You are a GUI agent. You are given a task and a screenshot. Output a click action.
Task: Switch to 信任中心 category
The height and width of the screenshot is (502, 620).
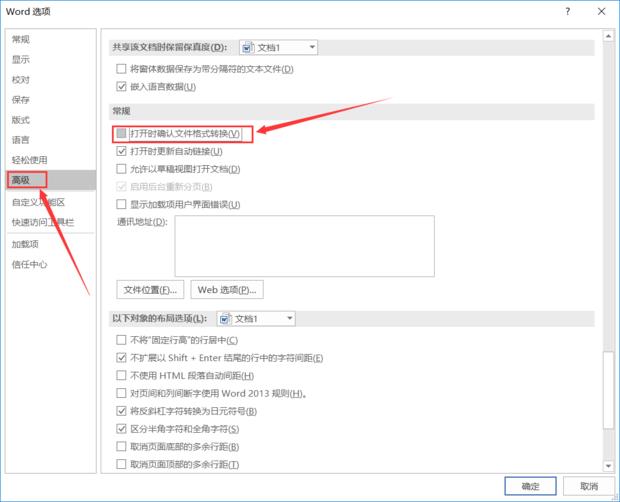pos(29,265)
